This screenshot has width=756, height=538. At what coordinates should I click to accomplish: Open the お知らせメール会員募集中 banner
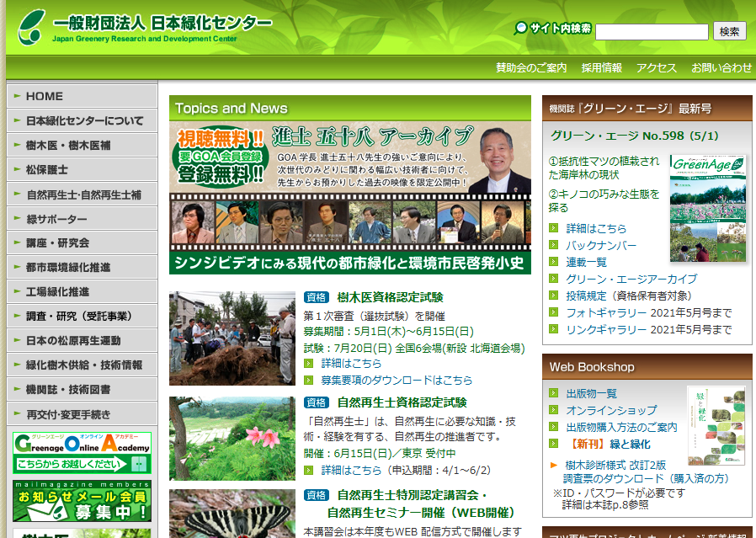click(x=82, y=501)
